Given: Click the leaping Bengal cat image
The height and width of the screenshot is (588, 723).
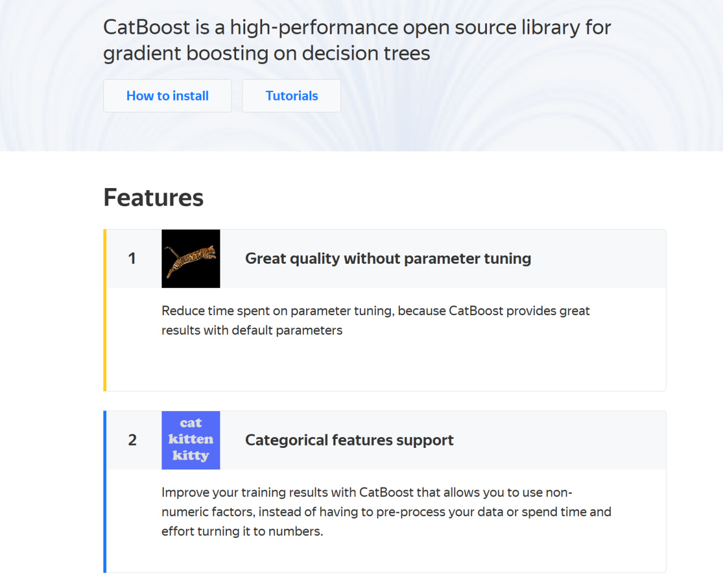Looking at the screenshot, I should coord(191,259).
